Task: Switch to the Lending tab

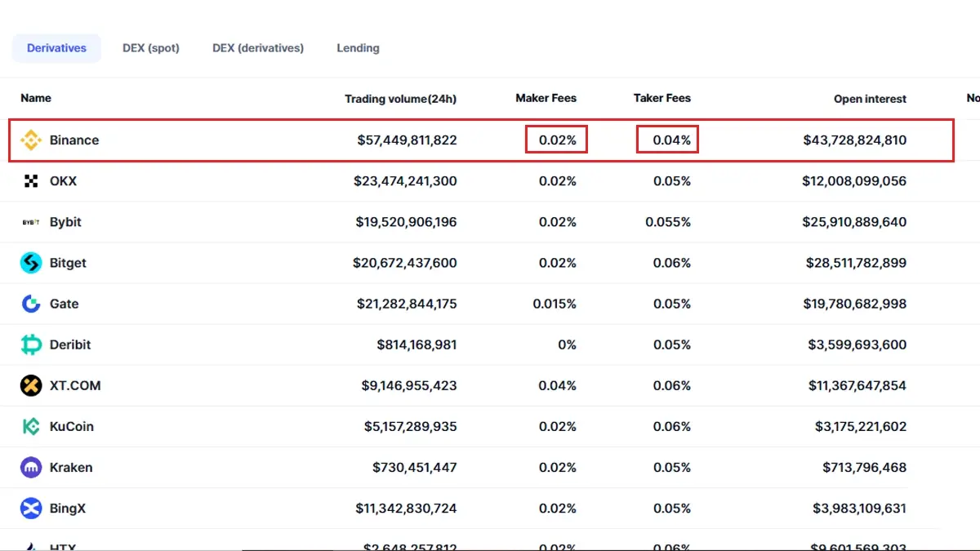Action: pos(358,48)
